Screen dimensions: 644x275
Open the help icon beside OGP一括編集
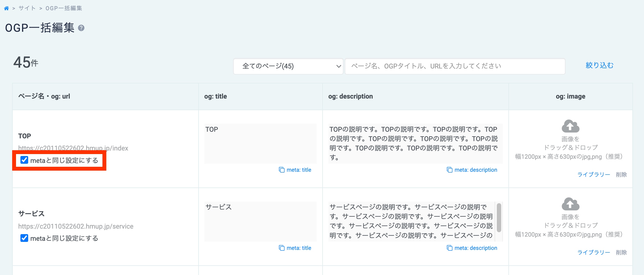[81, 28]
